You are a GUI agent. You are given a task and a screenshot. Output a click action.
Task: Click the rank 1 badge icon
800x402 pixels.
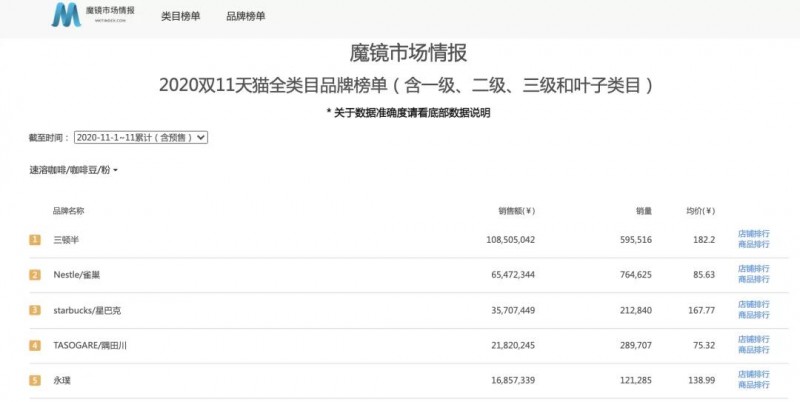[35, 240]
